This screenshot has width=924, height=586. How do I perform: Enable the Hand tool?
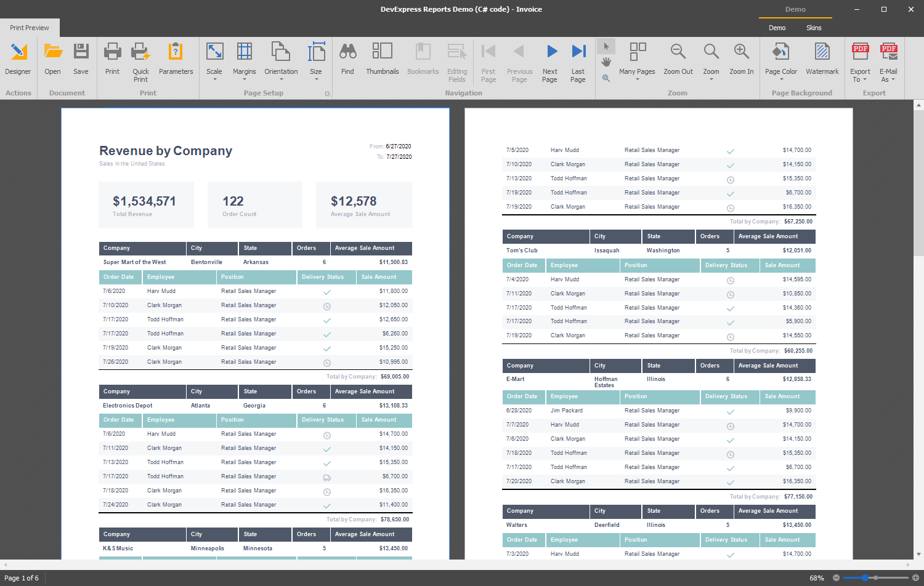606,62
